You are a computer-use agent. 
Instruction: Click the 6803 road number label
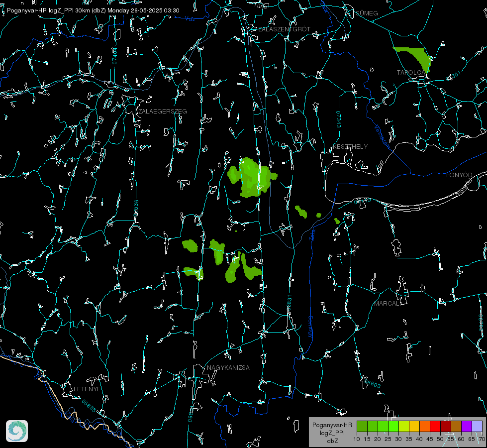click(x=373, y=384)
